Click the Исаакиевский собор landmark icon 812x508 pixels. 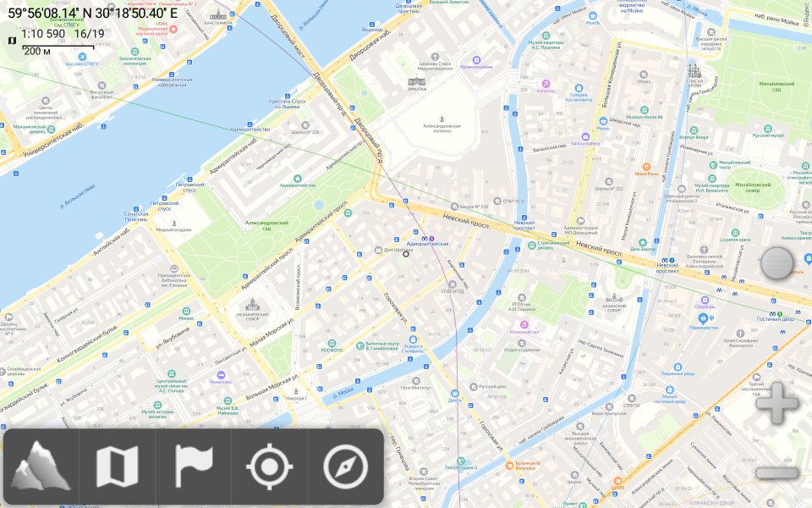(251, 304)
